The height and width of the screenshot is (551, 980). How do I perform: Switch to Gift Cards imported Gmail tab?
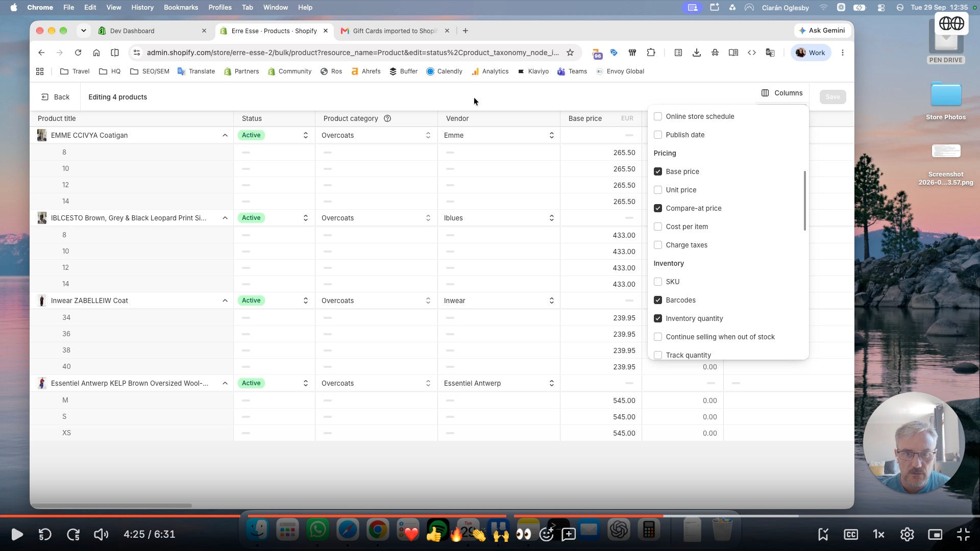pos(395,31)
